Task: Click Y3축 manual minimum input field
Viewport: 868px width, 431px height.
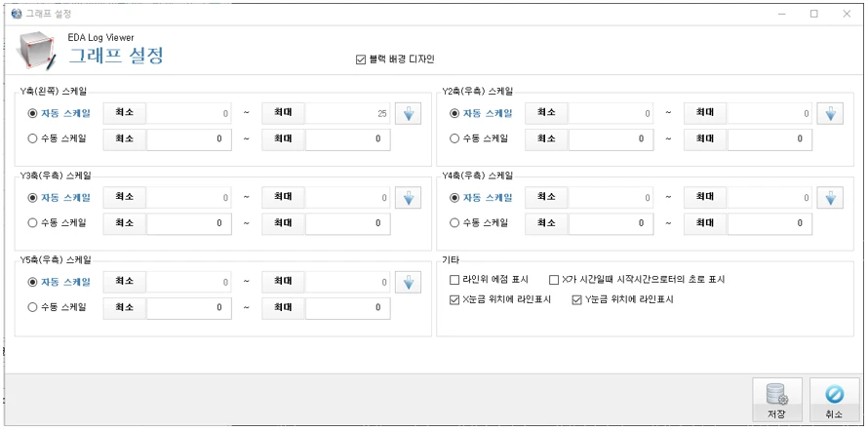Action: (x=189, y=223)
